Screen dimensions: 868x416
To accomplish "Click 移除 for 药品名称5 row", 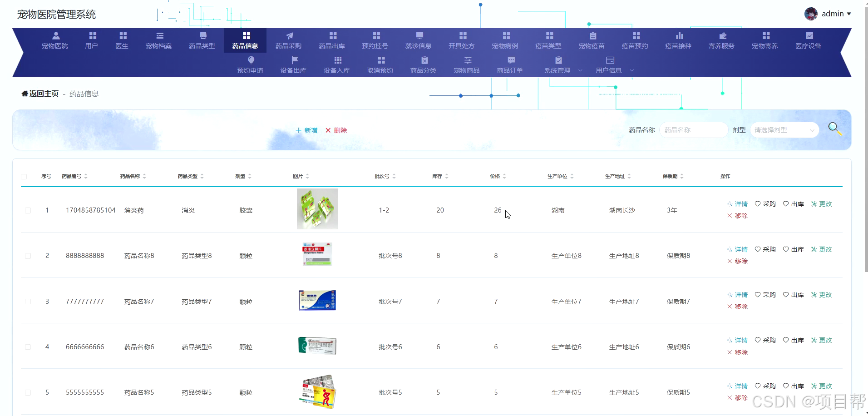I will click(x=737, y=398).
